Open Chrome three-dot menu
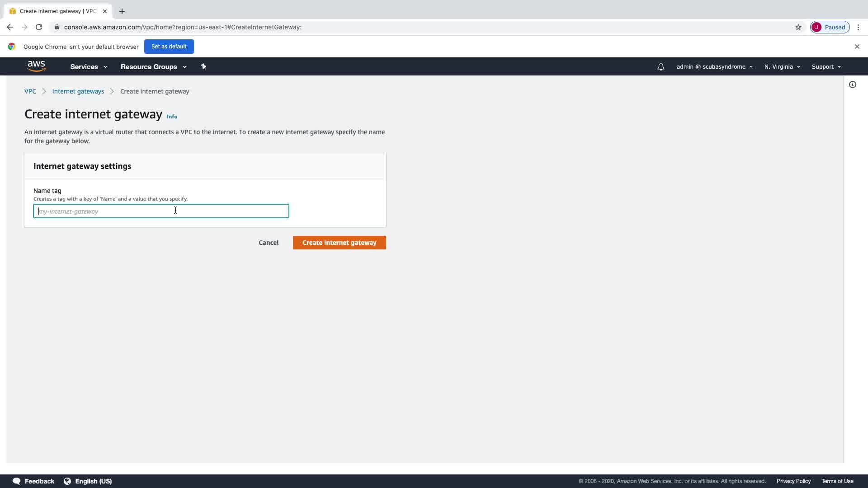Image resolution: width=868 pixels, height=488 pixels. click(858, 27)
